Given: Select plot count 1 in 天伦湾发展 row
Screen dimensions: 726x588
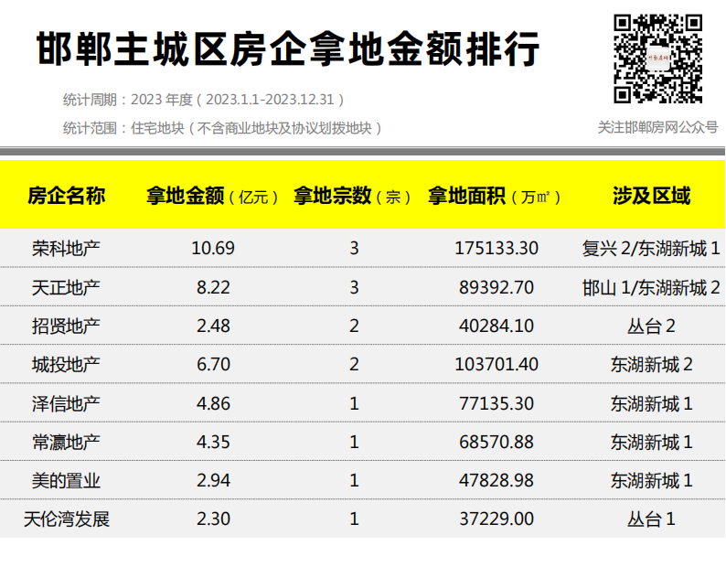Looking at the screenshot, I should [354, 519].
